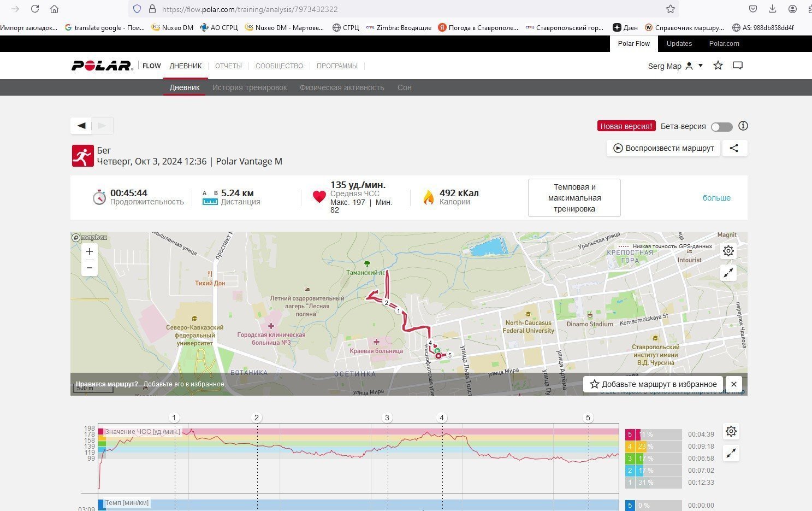812x511 pixels.
Task: Open heart rate chart settings gear
Action: click(x=731, y=431)
